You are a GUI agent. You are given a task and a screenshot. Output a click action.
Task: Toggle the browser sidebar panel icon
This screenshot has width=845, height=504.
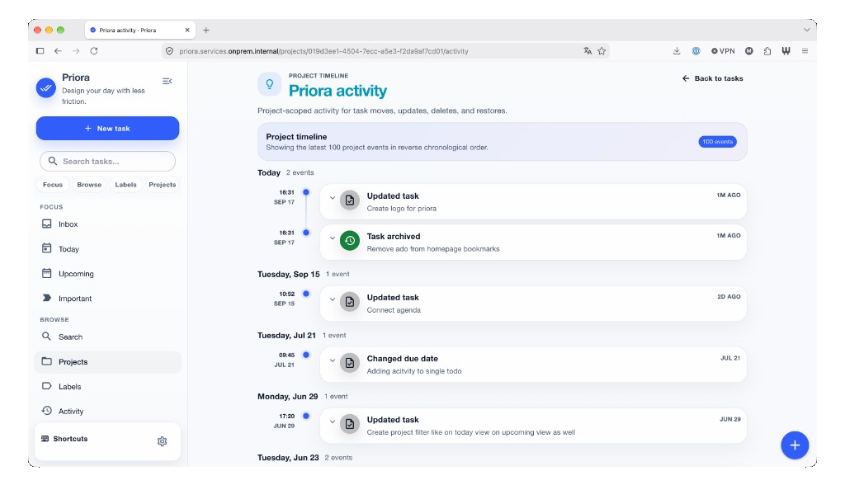point(40,51)
